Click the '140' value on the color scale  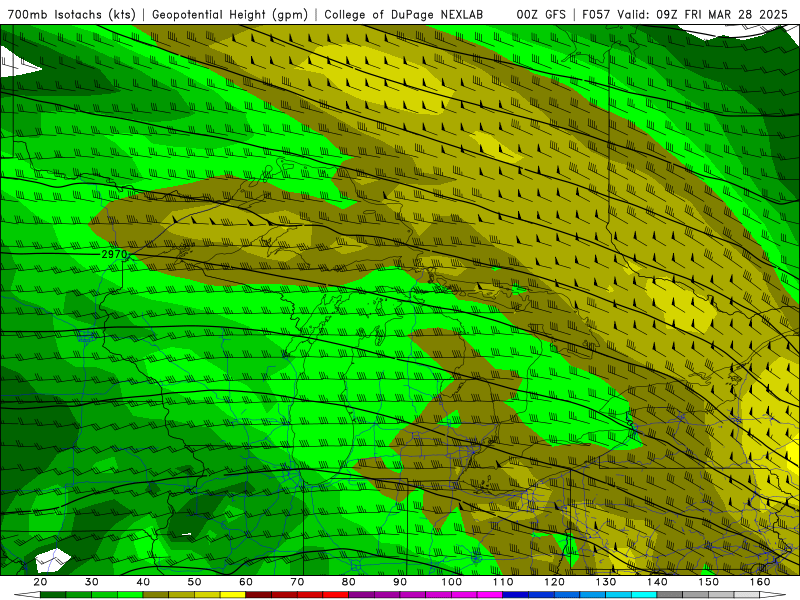click(x=657, y=582)
